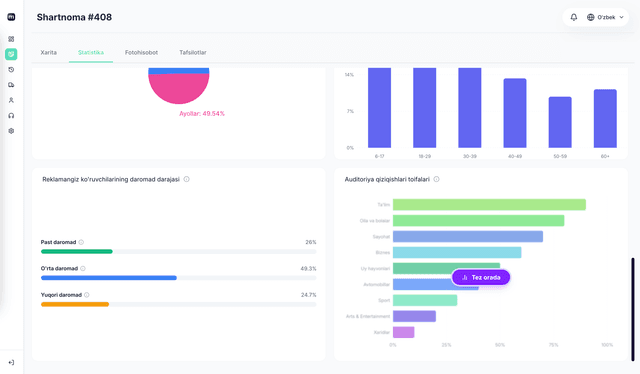Open the notifications bell
Image resolution: width=640 pixels, height=374 pixels.
[x=573, y=17]
